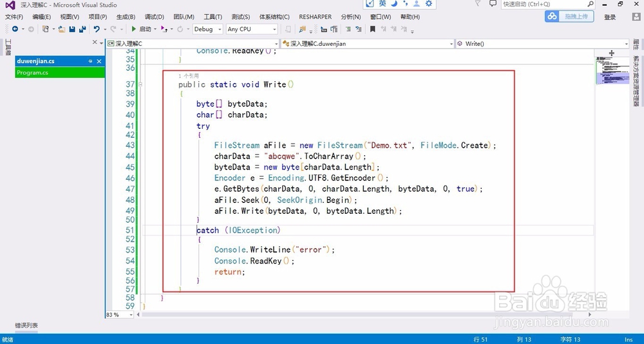
Task: Click the Ins status bar indicator
Action: pos(629,339)
